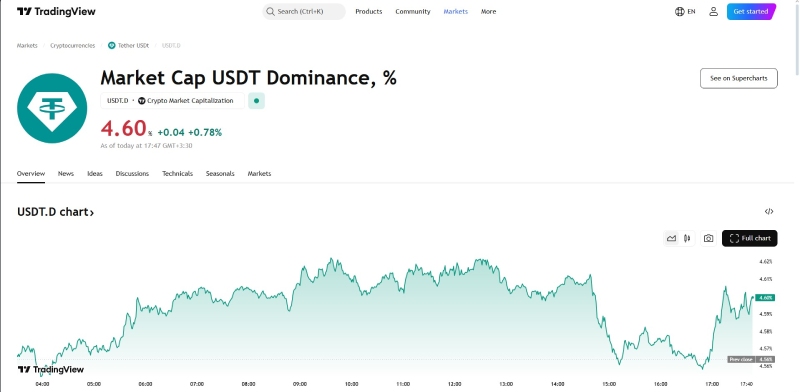Screen dimensions: 800x392
Task: Go to Cryptocurrencies breadcrumb link
Action: (x=72, y=45)
